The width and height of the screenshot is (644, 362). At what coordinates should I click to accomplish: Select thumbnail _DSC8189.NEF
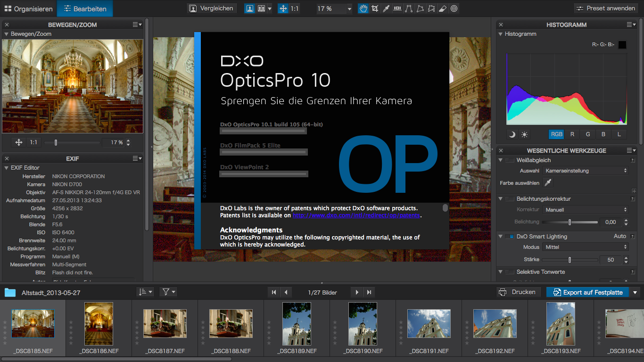coord(297,329)
